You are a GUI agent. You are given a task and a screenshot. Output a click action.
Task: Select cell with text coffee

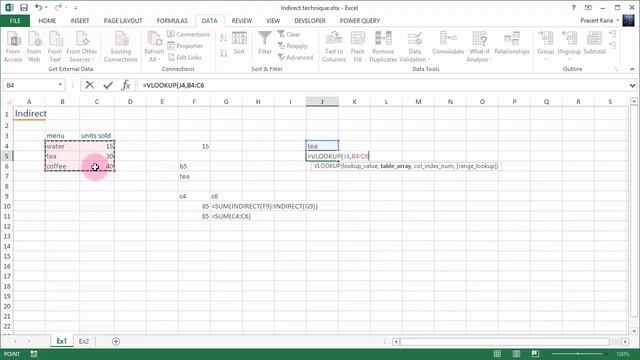[62, 166]
